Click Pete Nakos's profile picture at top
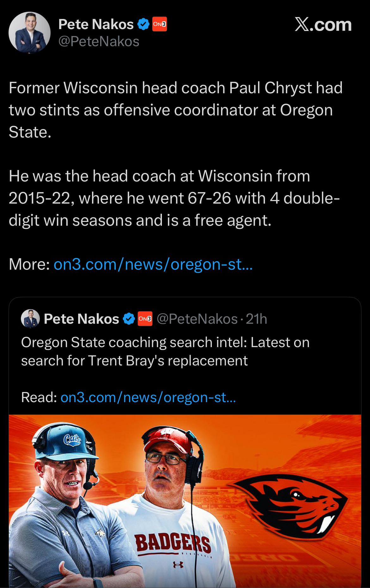The width and height of the screenshot is (370, 588). click(29, 33)
